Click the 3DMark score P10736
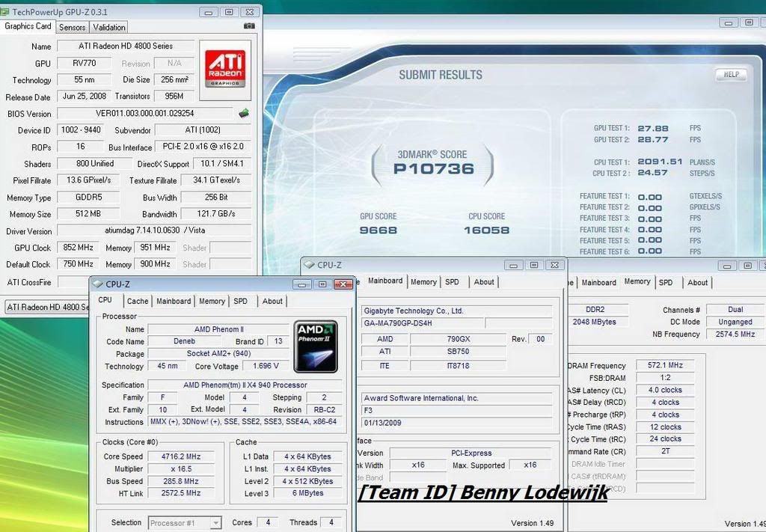 [x=433, y=169]
